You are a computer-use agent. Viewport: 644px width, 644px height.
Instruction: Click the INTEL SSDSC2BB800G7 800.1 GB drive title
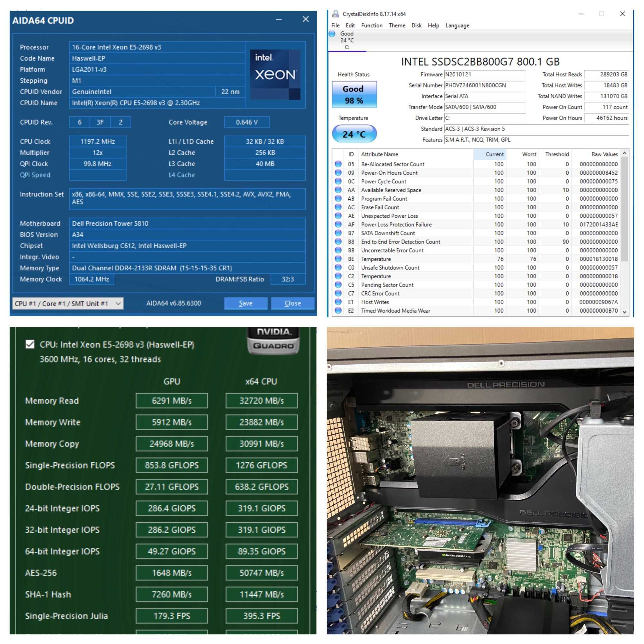point(480,62)
